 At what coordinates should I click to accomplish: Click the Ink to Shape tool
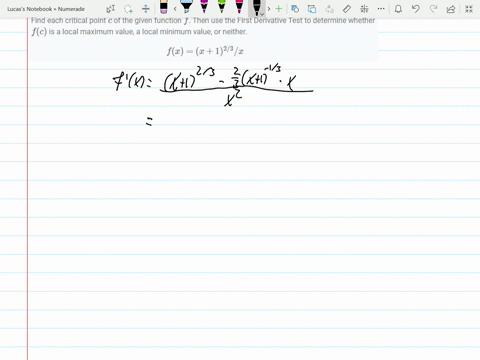coord(295,9)
